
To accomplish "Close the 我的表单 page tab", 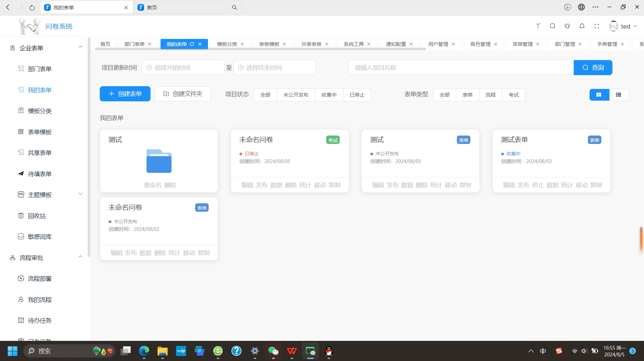I will click(x=200, y=44).
